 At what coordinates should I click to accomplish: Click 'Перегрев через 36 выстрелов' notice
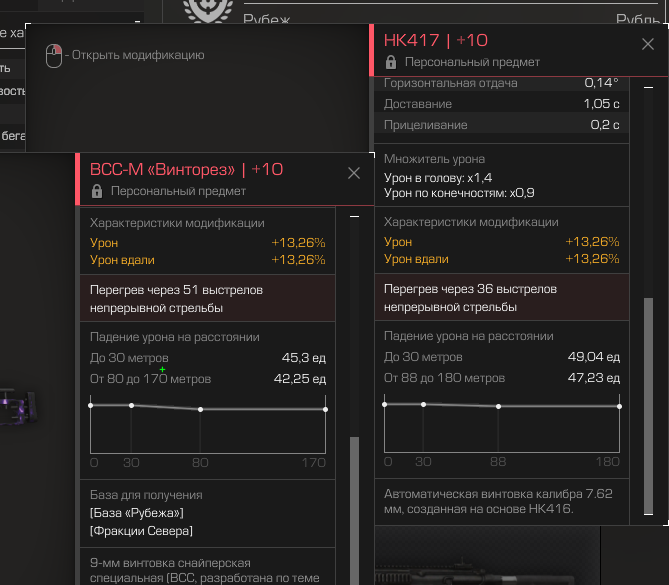pos(502,297)
